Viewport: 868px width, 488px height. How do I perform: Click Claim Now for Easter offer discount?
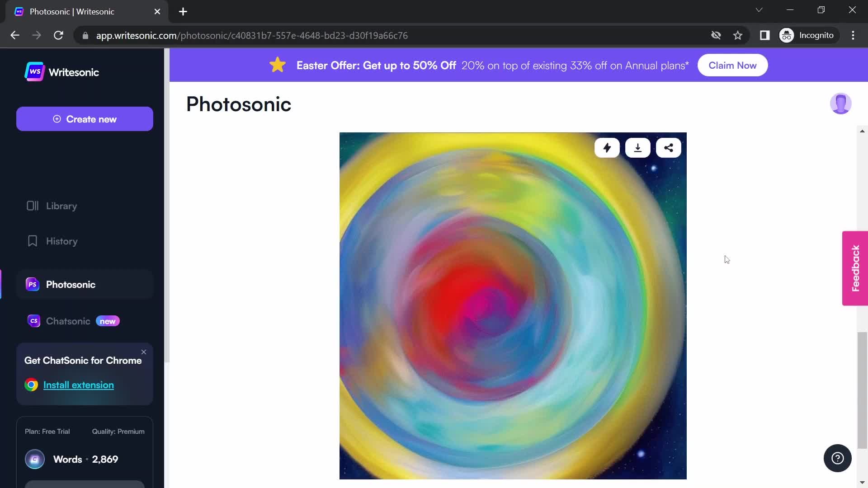(733, 66)
